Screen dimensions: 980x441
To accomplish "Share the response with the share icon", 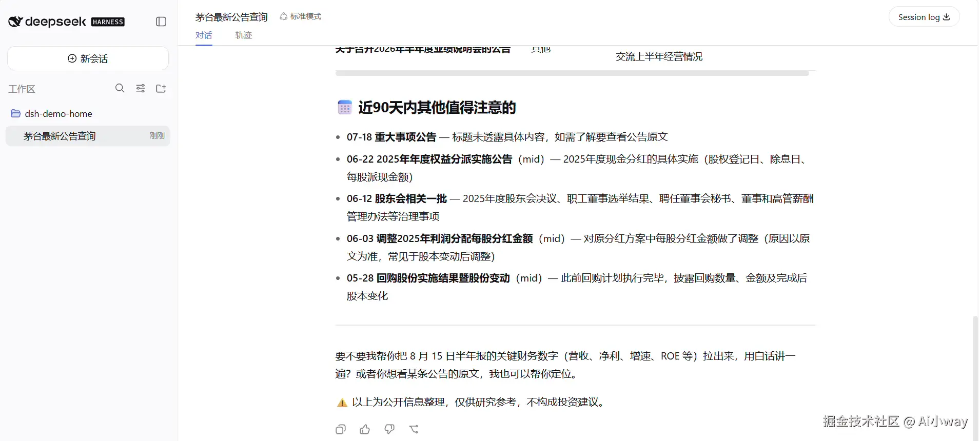I will click(414, 429).
